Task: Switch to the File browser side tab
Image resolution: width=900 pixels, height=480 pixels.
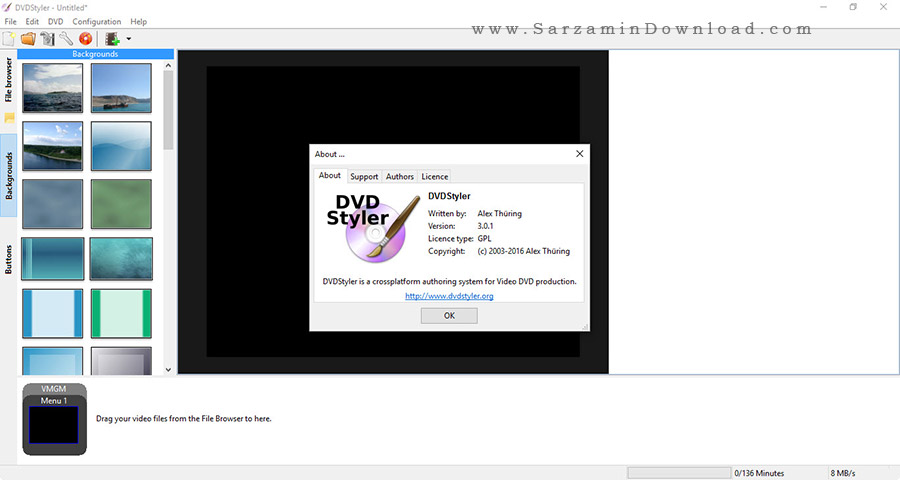Action: pyautogui.click(x=9, y=80)
